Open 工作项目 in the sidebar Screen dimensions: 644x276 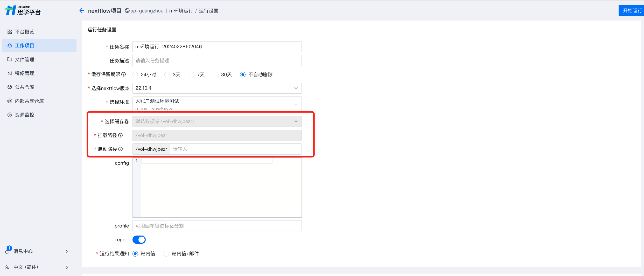click(x=39, y=45)
